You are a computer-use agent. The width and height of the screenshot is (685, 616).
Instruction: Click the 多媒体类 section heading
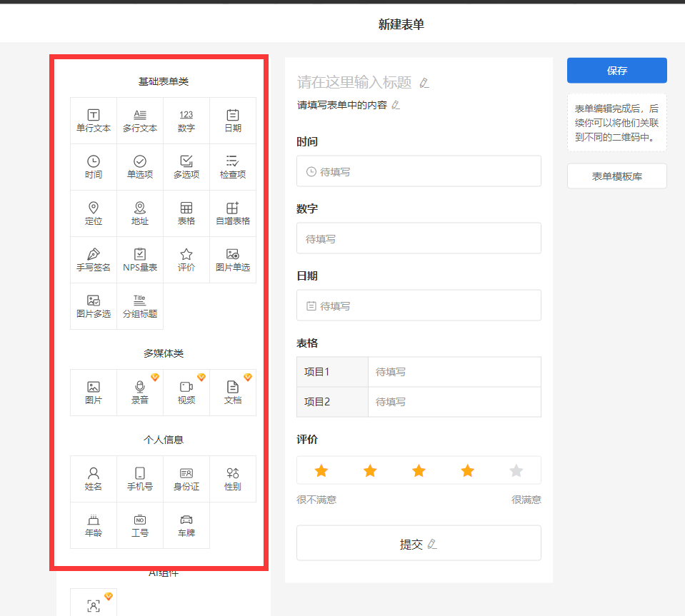click(164, 353)
